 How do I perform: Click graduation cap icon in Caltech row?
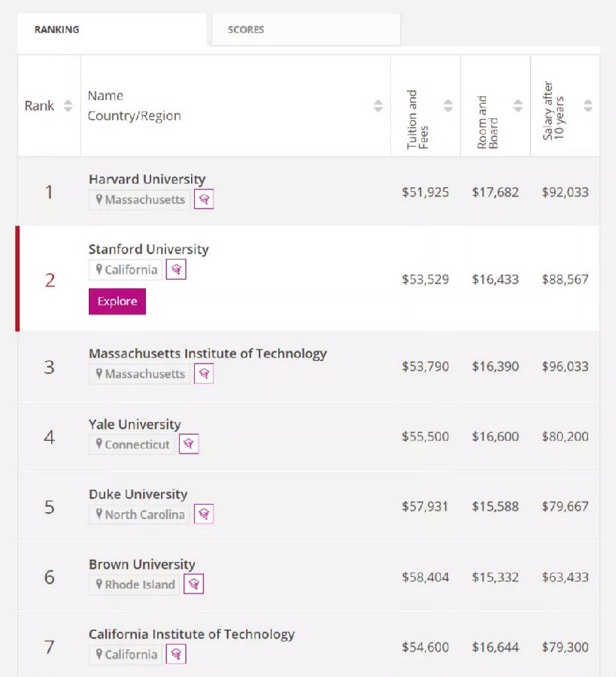[176, 654]
